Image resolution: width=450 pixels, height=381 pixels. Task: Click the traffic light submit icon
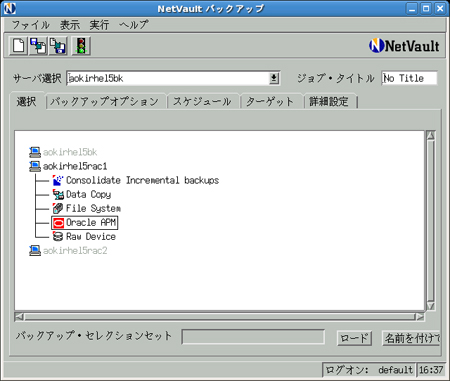(x=81, y=46)
